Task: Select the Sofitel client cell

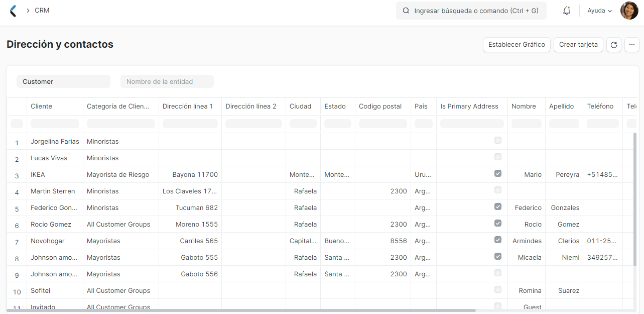Action: pyautogui.click(x=55, y=290)
